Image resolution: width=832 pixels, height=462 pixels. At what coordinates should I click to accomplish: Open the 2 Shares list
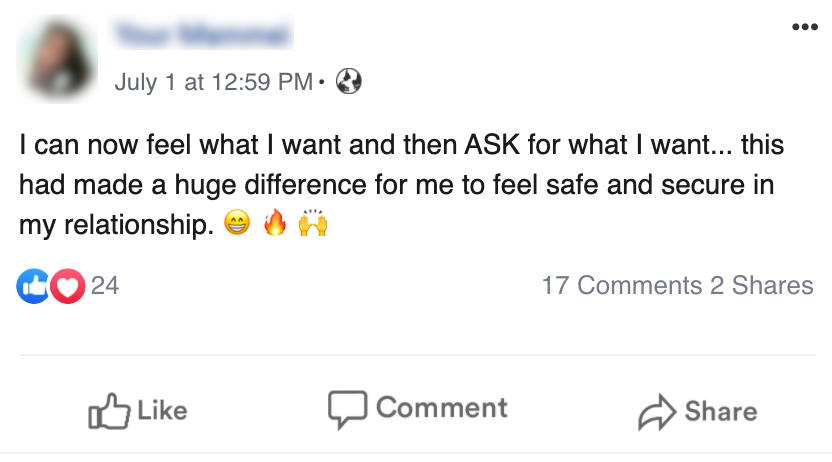[762, 286]
